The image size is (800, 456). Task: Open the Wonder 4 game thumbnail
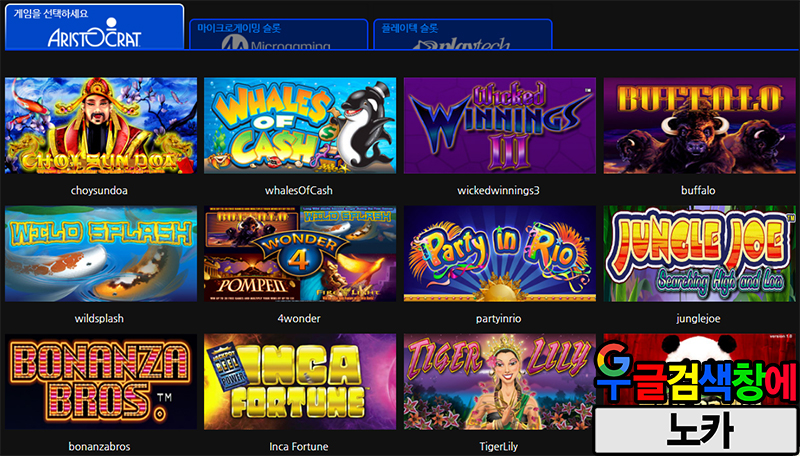point(300,254)
